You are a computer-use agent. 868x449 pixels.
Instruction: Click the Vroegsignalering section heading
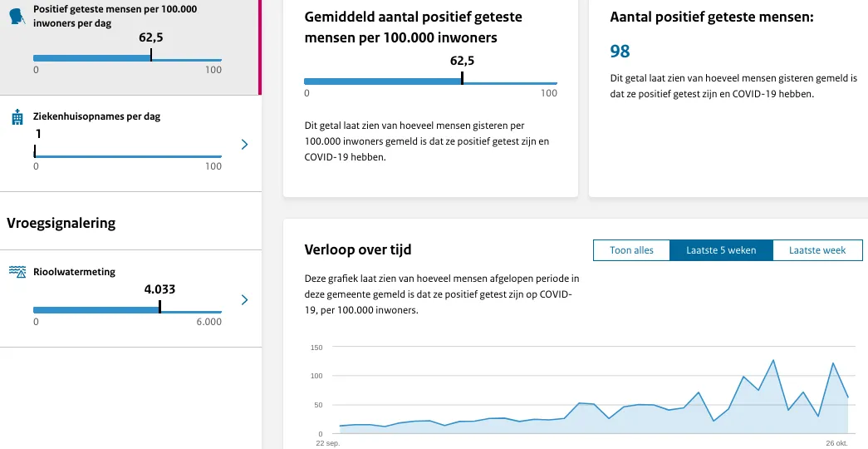point(61,223)
